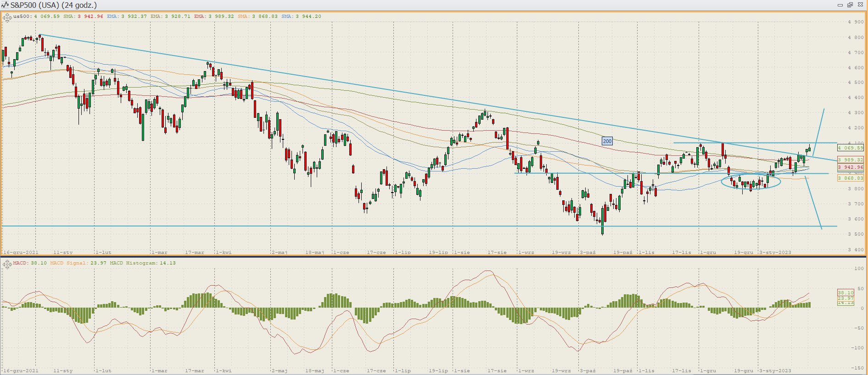Viewport: 868px width, 375px height.
Task: Select the orange SMA 3 868.83 legend entry
Action: click(258, 17)
